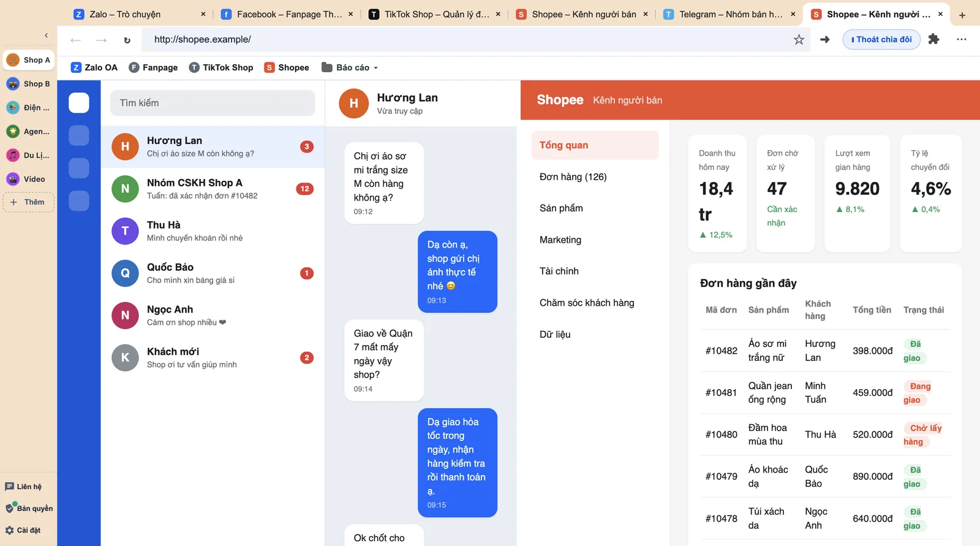Open a new tab with plus icon

tap(962, 15)
